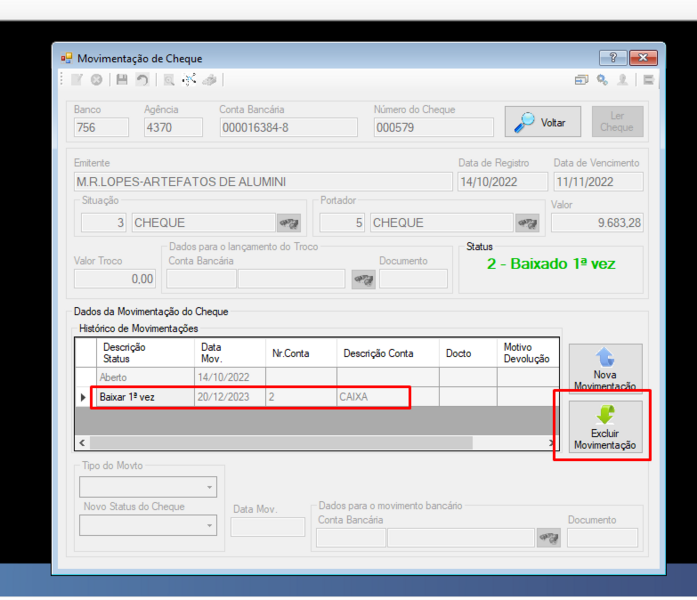Image resolution: width=697 pixels, height=600 pixels.
Task: Click the Nova Movimentação button
Action: click(x=605, y=367)
